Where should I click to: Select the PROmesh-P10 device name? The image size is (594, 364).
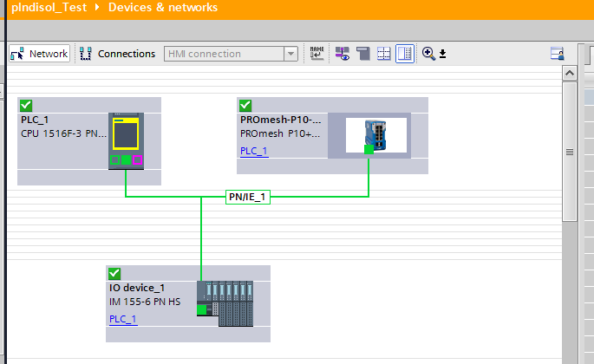[x=281, y=120]
